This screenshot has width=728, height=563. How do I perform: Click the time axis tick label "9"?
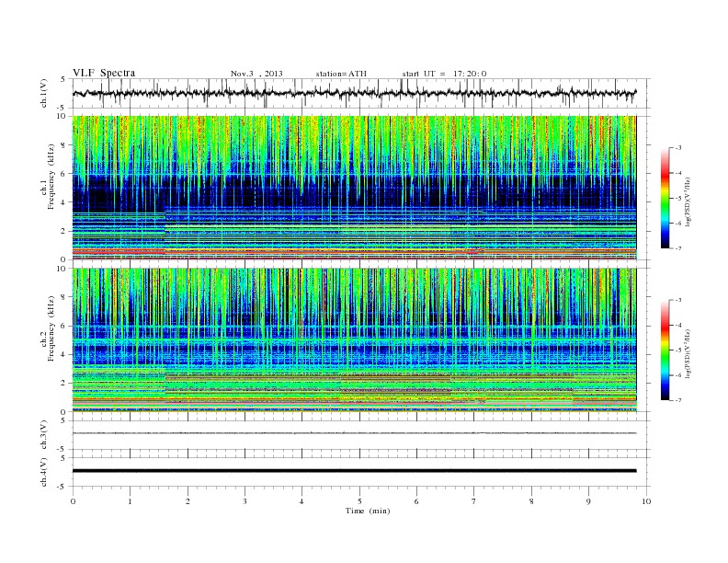pos(588,501)
